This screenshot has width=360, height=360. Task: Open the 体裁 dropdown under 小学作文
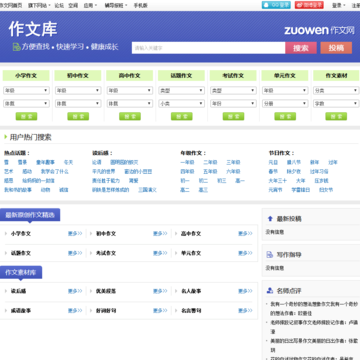26,104
